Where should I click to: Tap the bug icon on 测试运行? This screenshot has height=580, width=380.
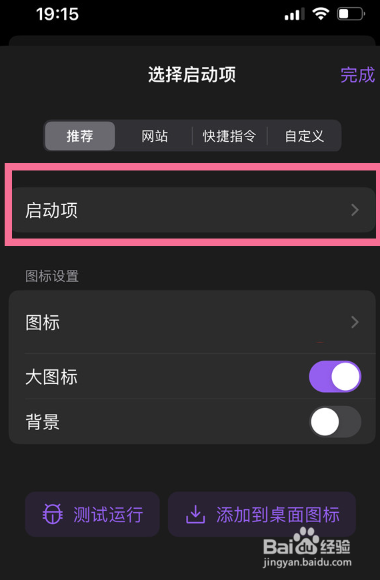pyautogui.click(x=53, y=514)
